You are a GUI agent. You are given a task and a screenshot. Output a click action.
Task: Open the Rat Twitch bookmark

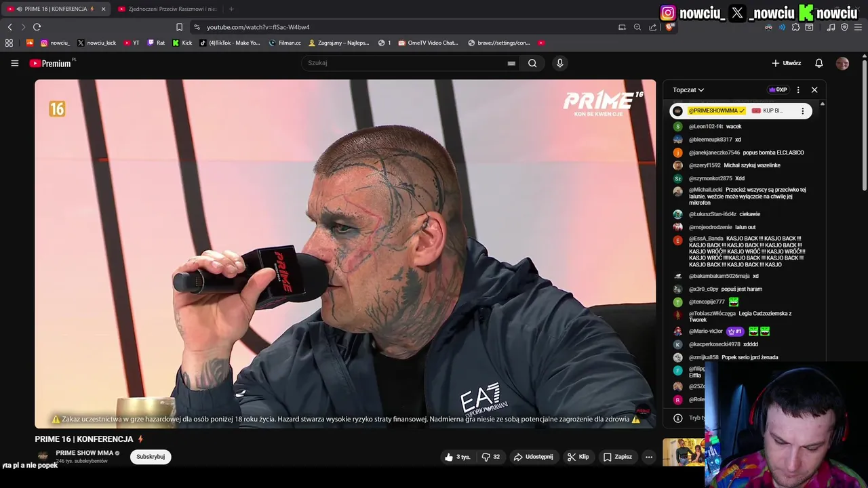coord(156,43)
